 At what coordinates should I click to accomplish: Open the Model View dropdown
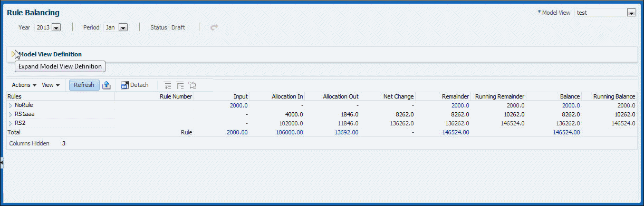[631, 13]
